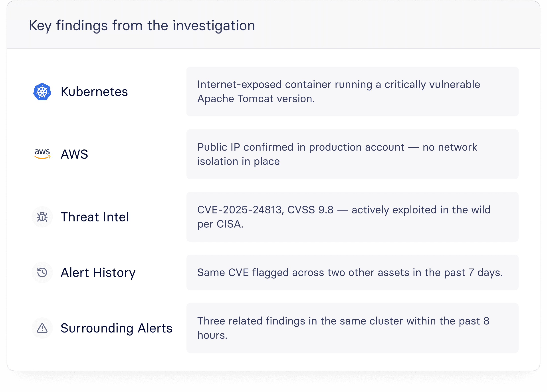The height and width of the screenshot is (392, 547).
Task: Click the Alert History clock icon
Action: (x=42, y=273)
